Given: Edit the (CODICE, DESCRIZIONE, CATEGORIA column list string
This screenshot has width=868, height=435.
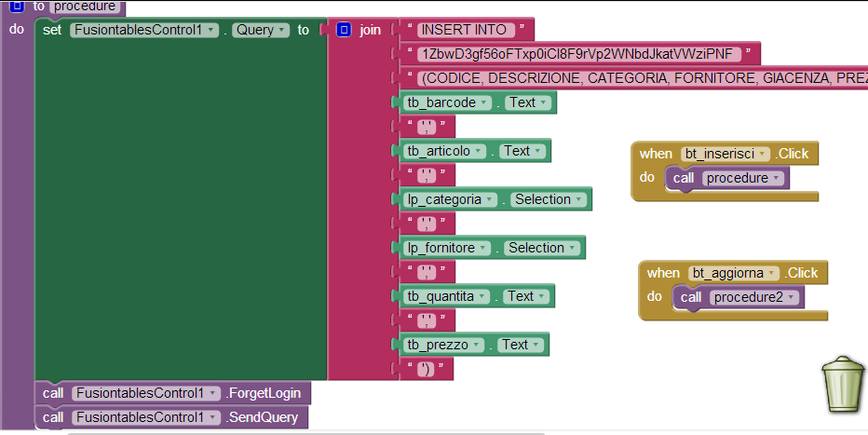Looking at the screenshot, I should (642, 78).
